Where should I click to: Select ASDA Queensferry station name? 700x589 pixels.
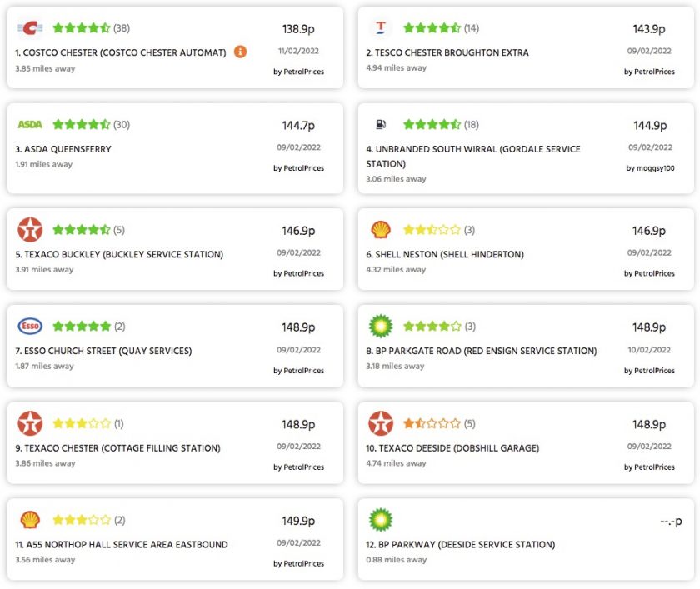coord(63,149)
